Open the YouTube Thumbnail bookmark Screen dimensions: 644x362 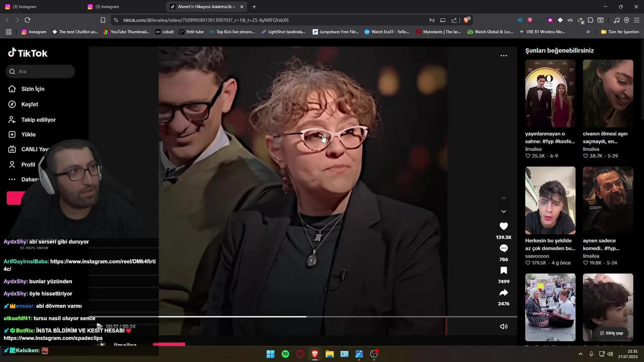point(126,32)
